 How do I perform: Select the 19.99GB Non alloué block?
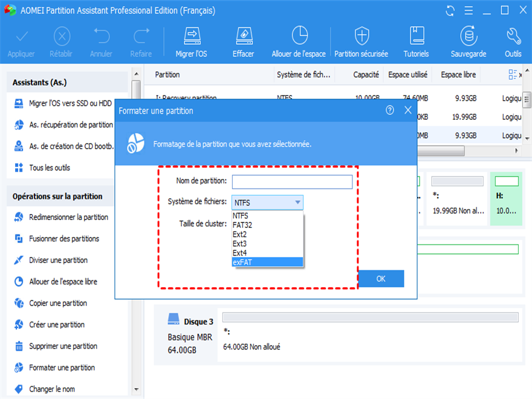[x=458, y=198]
